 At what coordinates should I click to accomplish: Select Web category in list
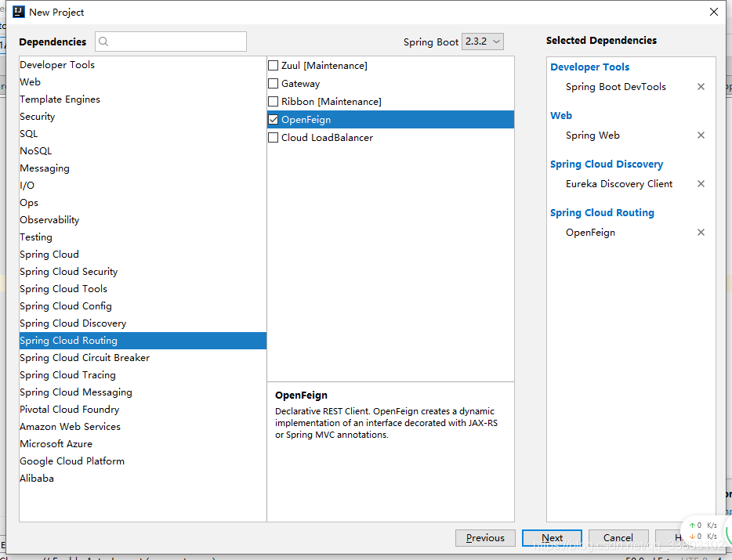point(143,82)
